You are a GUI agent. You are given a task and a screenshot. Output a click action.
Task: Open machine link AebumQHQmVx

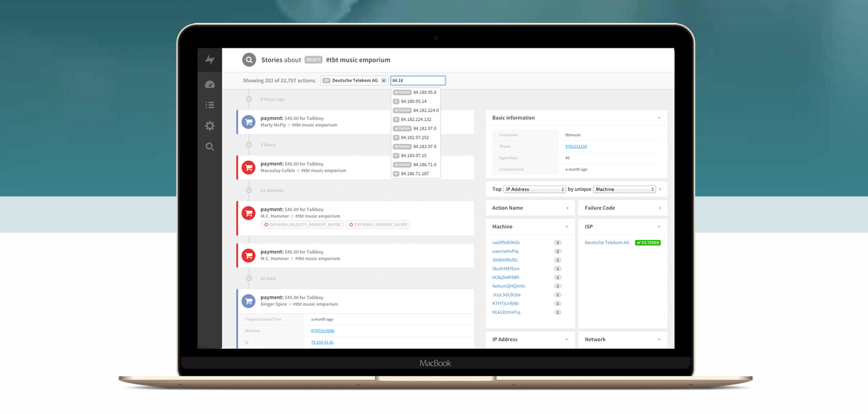click(x=509, y=286)
